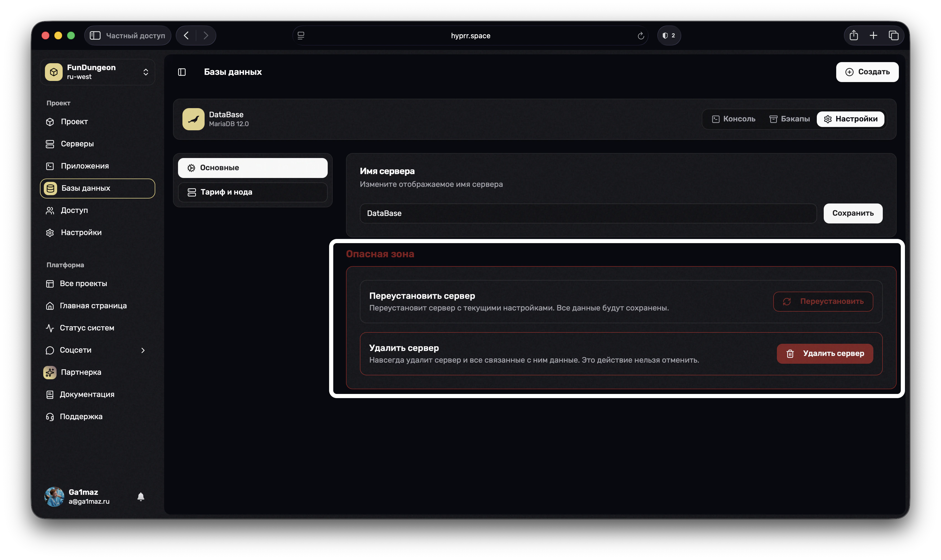The width and height of the screenshot is (941, 560).
Task: Open a new browser tab
Action: (x=873, y=35)
